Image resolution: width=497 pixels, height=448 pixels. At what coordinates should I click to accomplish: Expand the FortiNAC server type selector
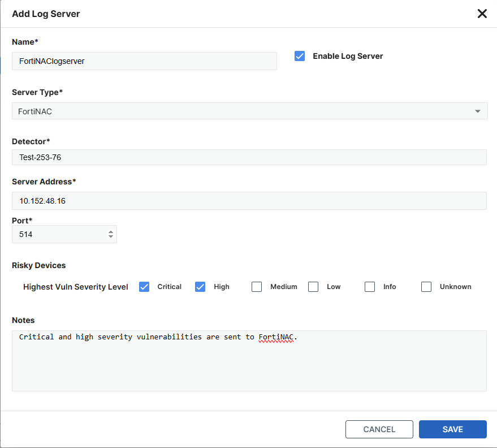coord(478,111)
